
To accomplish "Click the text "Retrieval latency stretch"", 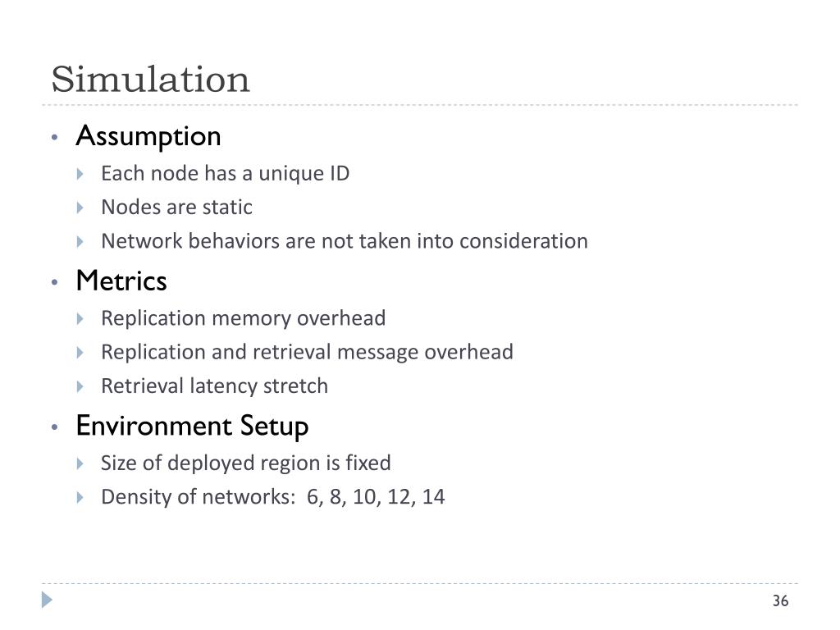I will 214,386.
